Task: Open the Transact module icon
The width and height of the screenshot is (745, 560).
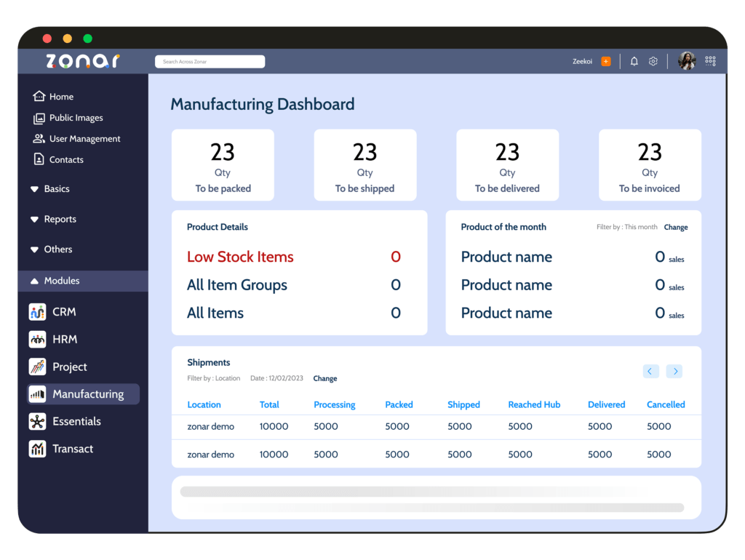Action: tap(38, 449)
